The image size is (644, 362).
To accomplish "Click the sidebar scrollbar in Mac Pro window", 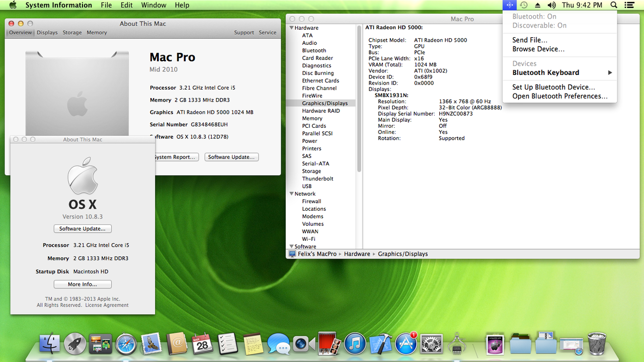I will click(359, 99).
